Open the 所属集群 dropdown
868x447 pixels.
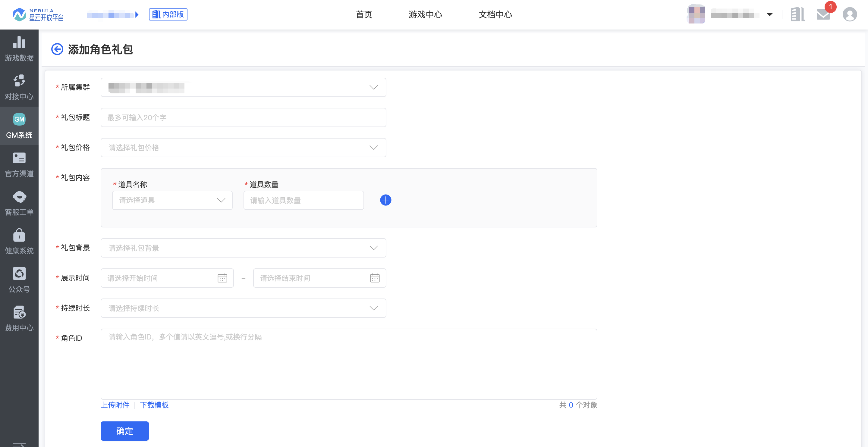[243, 87]
